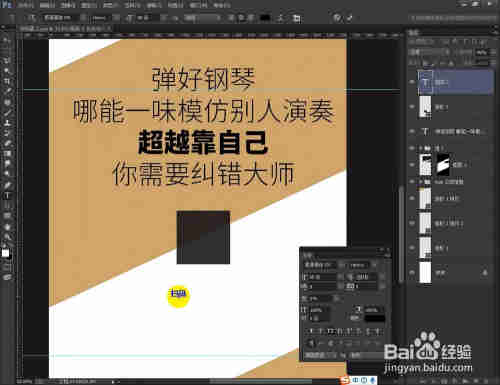Select the Gradient tool

point(7,154)
